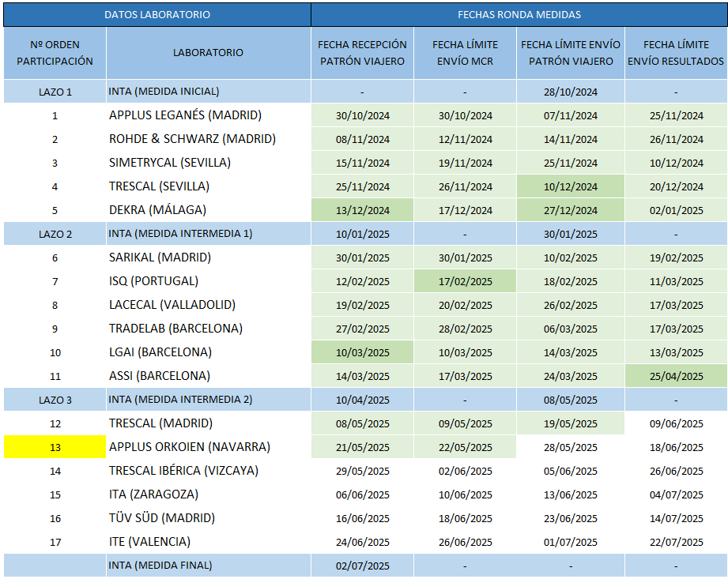Click the 26/02/2025 date cell
This screenshot has height=579, width=728.
point(571,305)
